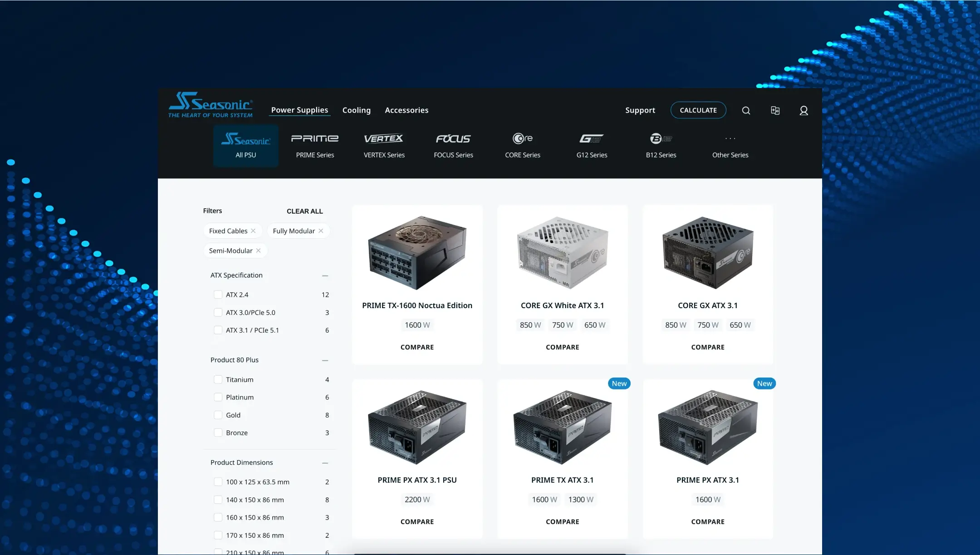Open the CORE GX White ATX 3.1 title
Viewport: 980px width, 555px height.
[x=562, y=305]
